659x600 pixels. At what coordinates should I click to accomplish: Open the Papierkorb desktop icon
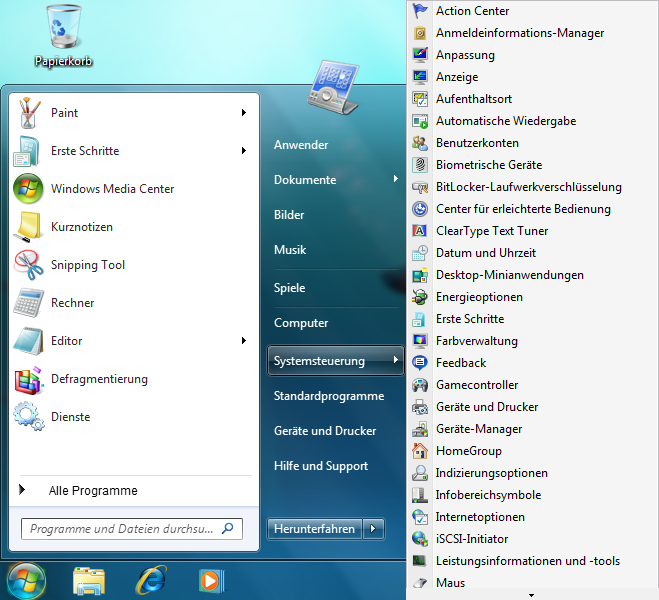pyautogui.click(x=63, y=36)
